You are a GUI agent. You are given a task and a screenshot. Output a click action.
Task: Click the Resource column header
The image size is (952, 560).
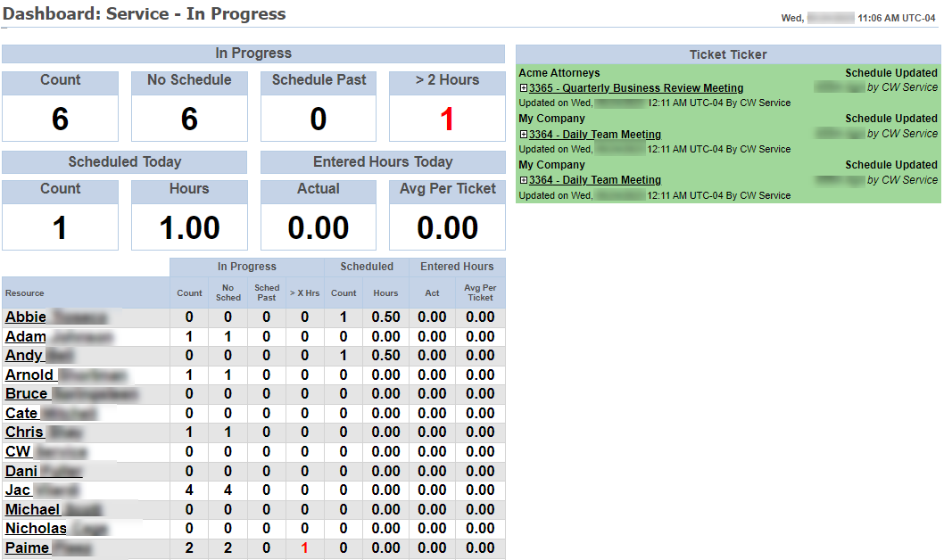click(x=25, y=292)
